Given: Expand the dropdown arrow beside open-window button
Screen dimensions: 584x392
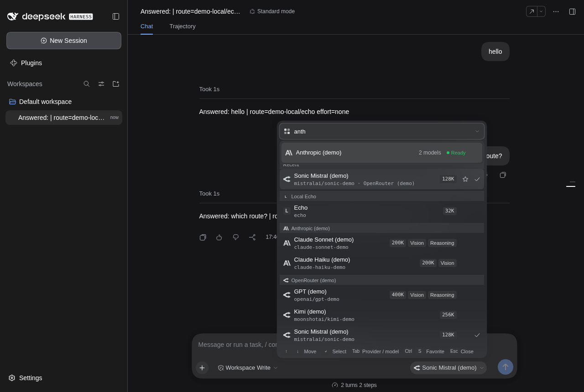Looking at the screenshot, I should (x=541, y=11).
